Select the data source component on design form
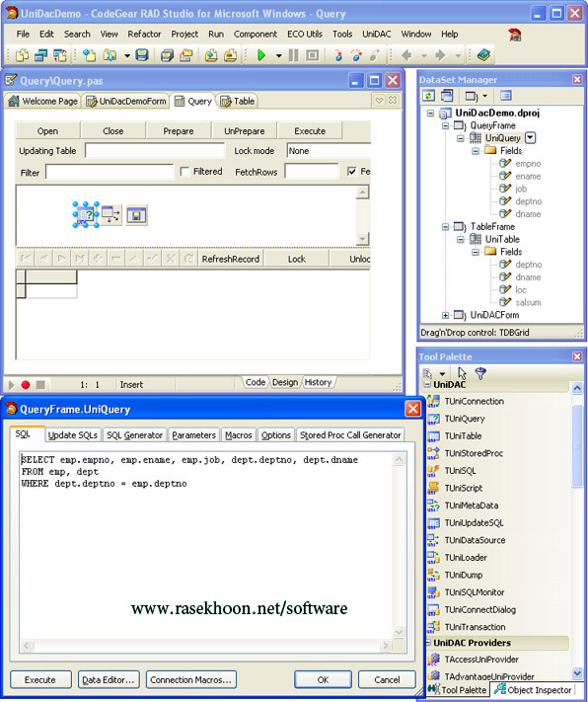Screen dimensions: 588x702 point(110,215)
